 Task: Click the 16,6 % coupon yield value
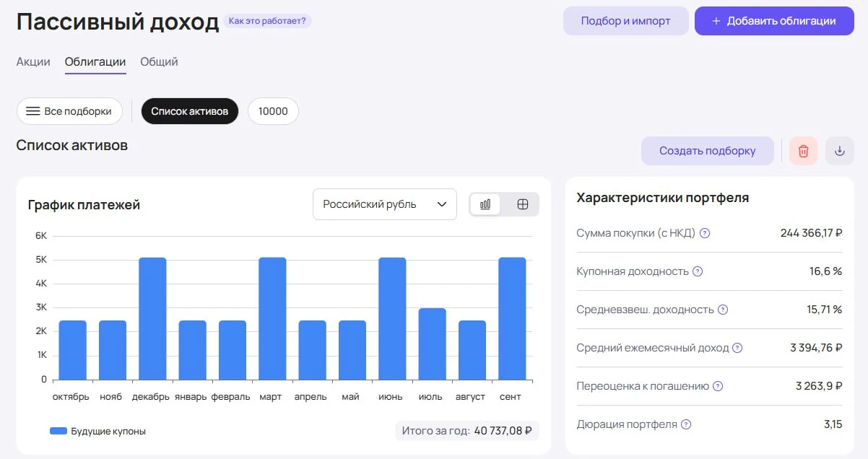[825, 271]
